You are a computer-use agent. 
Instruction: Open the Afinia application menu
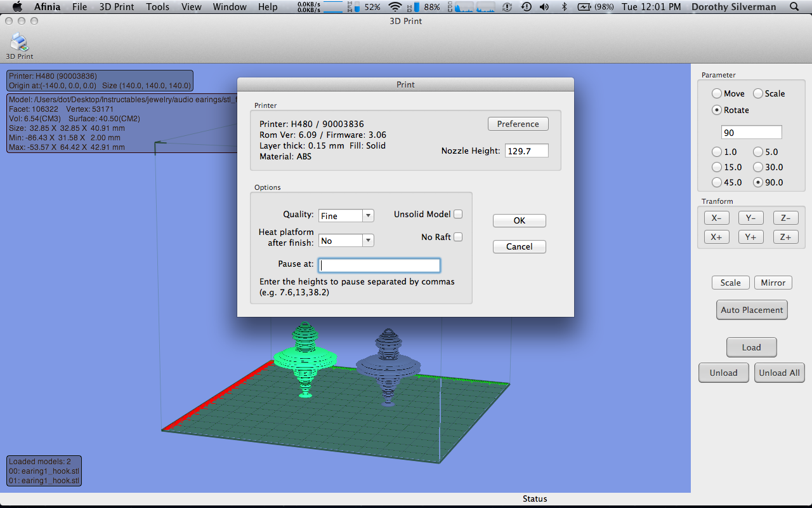[48, 7]
